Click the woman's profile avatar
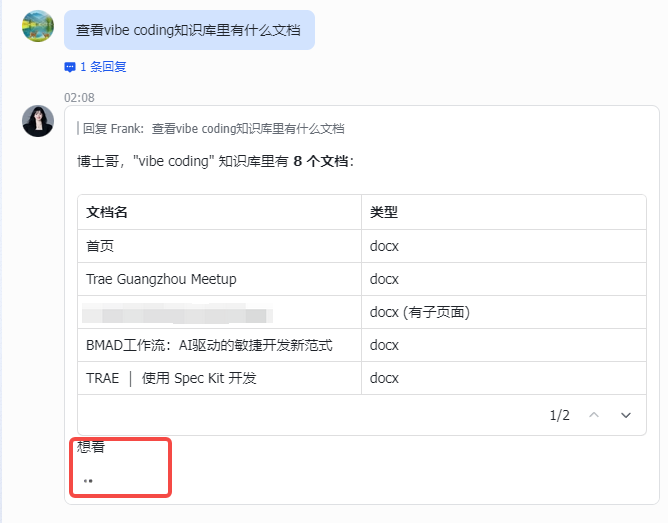 pyautogui.click(x=38, y=121)
